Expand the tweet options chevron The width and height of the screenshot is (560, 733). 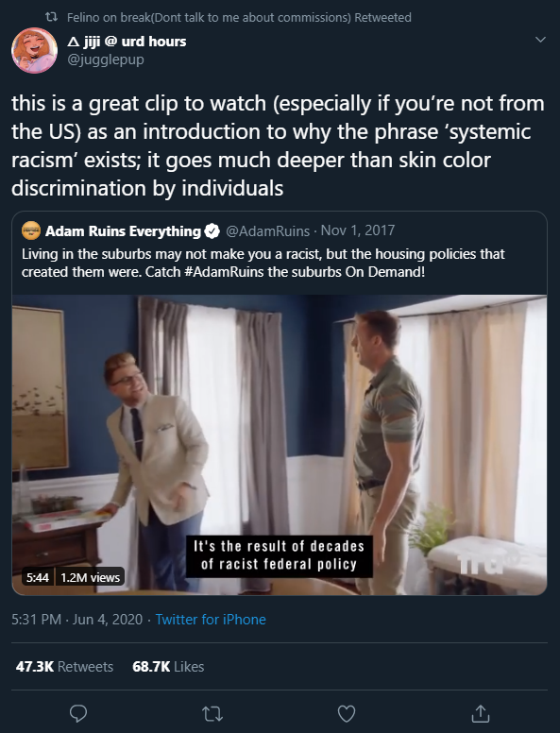tap(540, 40)
